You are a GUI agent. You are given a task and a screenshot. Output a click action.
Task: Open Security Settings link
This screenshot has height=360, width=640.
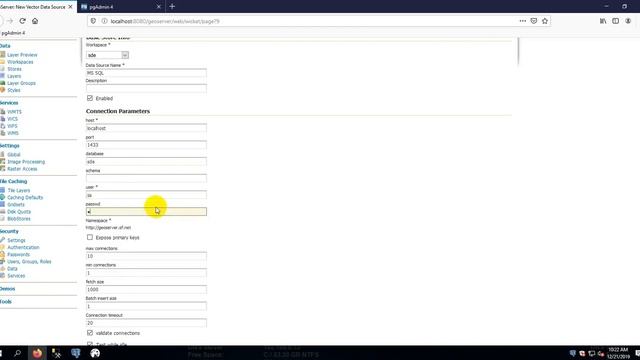pos(16,240)
